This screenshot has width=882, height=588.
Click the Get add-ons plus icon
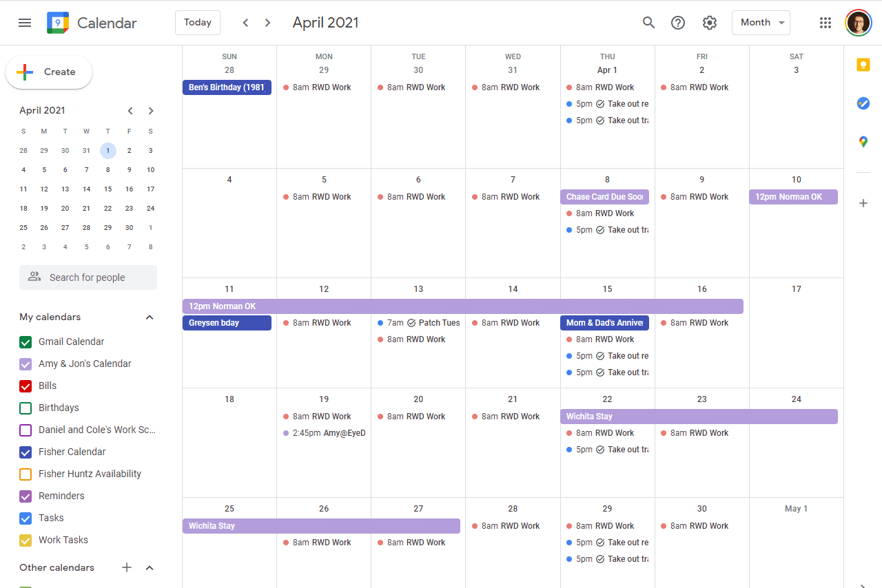click(x=863, y=203)
